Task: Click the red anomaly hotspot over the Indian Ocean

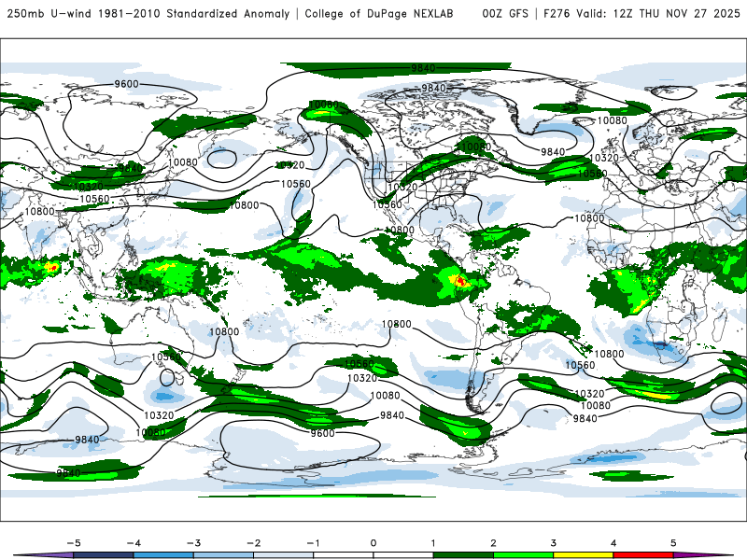Action: [52, 268]
